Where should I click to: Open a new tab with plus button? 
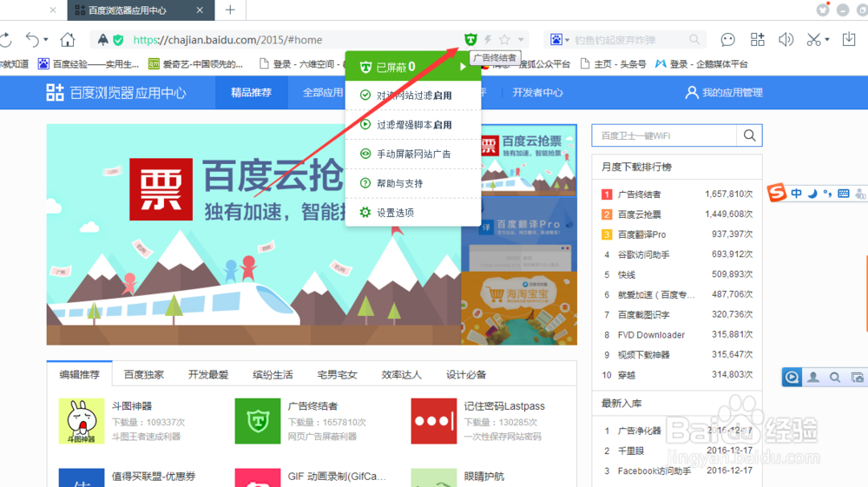coord(230,10)
